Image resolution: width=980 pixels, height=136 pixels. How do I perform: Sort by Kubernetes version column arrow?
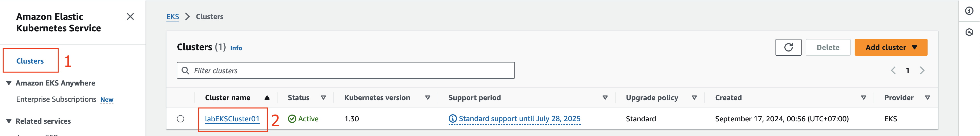(428, 98)
